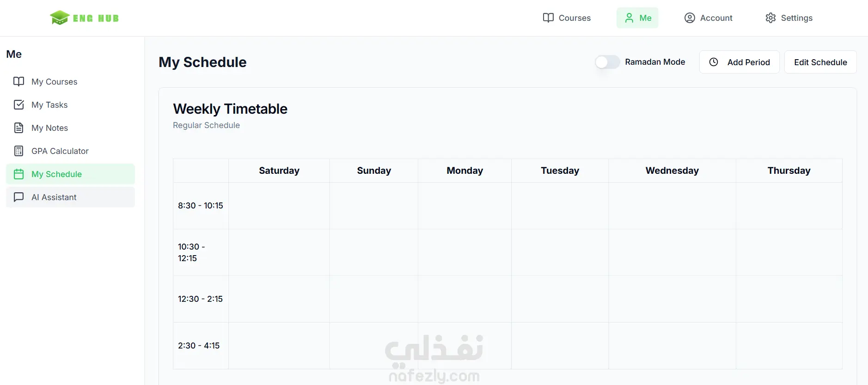
Task: Open the My Notes sidebar entry
Action: click(70, 128)
